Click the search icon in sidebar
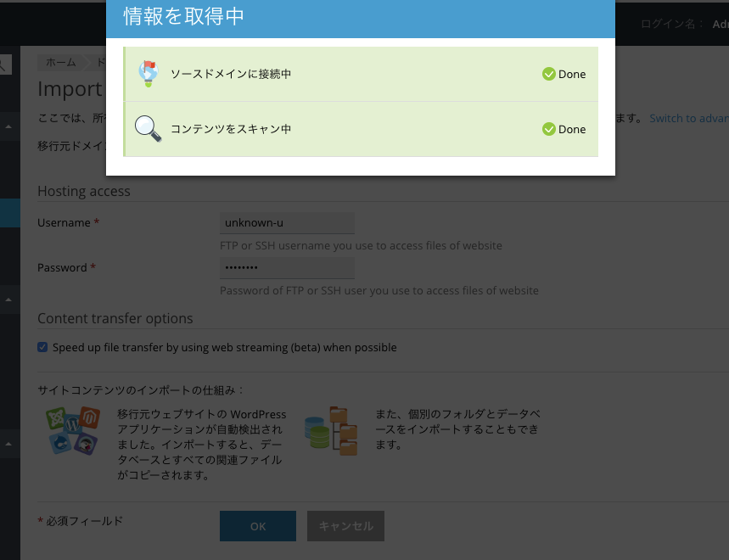The height and width of the screenshot is (560, 729). click(3, 64)
